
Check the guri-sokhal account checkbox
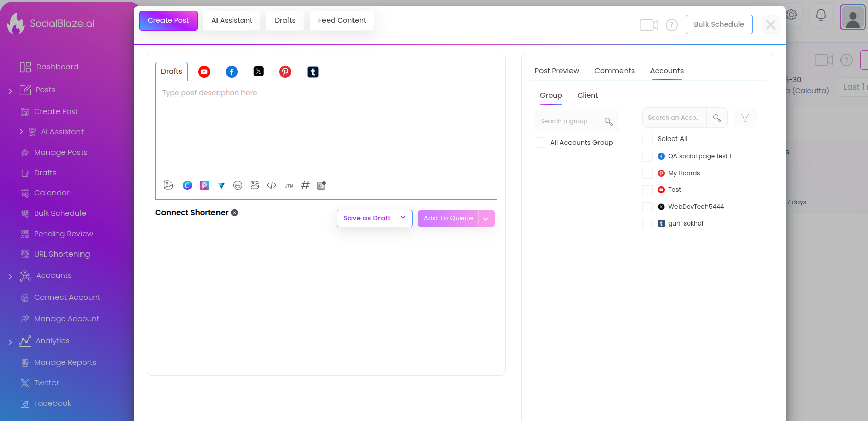pos(647,223)
